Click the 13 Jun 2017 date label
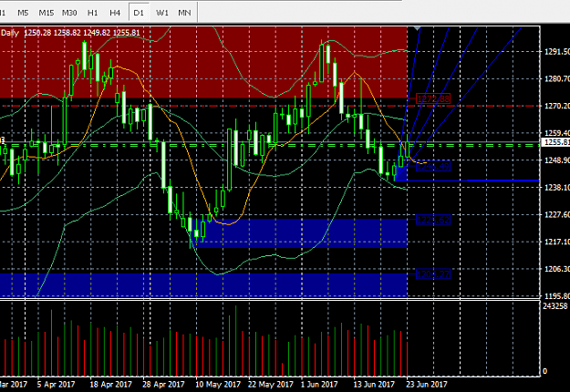The width and height of the screenshot is (570, 392). coord(374,384)
